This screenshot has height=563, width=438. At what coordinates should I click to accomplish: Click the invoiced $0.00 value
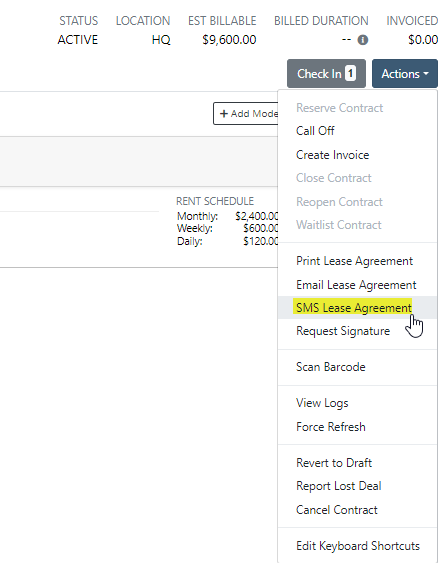[423, 39]
